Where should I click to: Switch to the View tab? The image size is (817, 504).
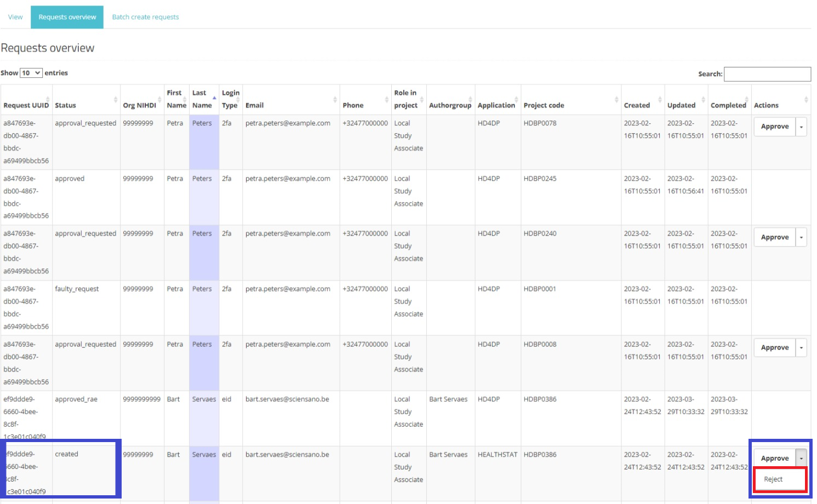tap(15, 17)
